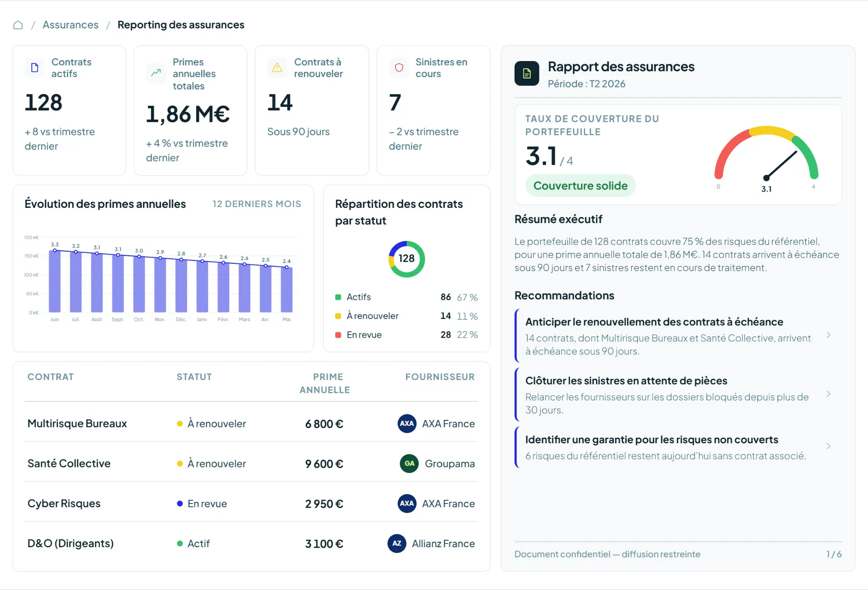Click the green Actifs legend swatch
Screen dimensions: 868x590
click(x=338, y=297)
